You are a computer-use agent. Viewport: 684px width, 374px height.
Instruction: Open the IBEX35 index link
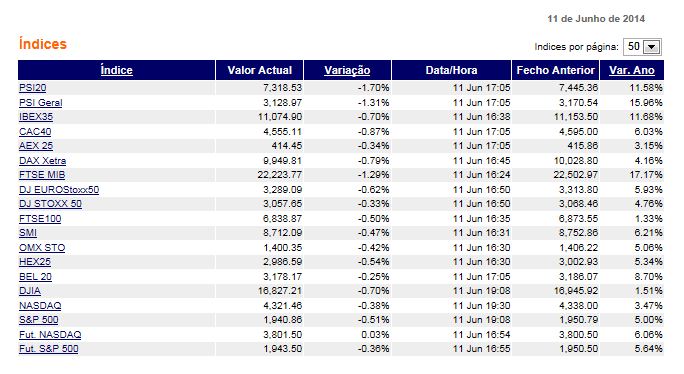pyautogui.click(x=36, y=117)
